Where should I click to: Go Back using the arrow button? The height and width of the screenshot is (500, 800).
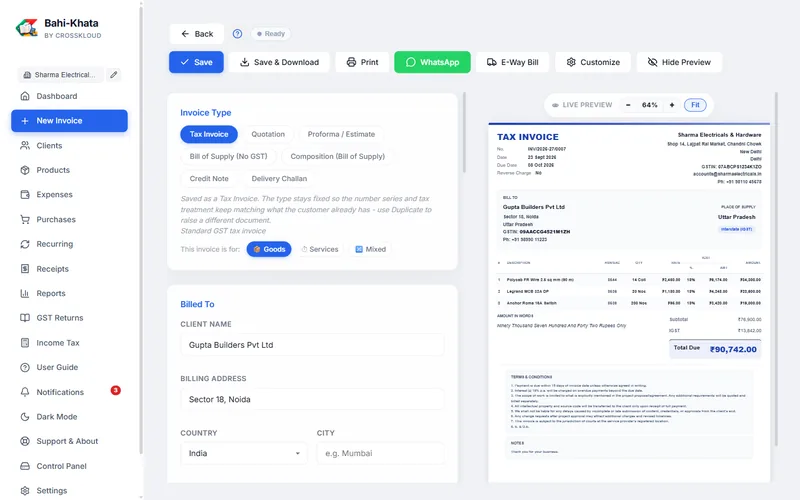pyautogui.click(x=196, y=34)
